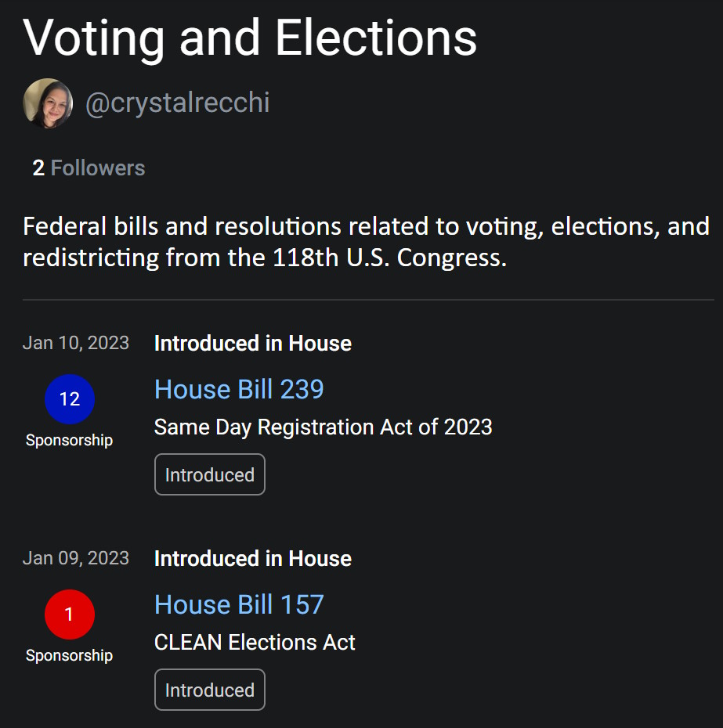Open the House Bill 157 link
Image resolution: width=723 pixels, height=728 pixels.
(239, 604)
